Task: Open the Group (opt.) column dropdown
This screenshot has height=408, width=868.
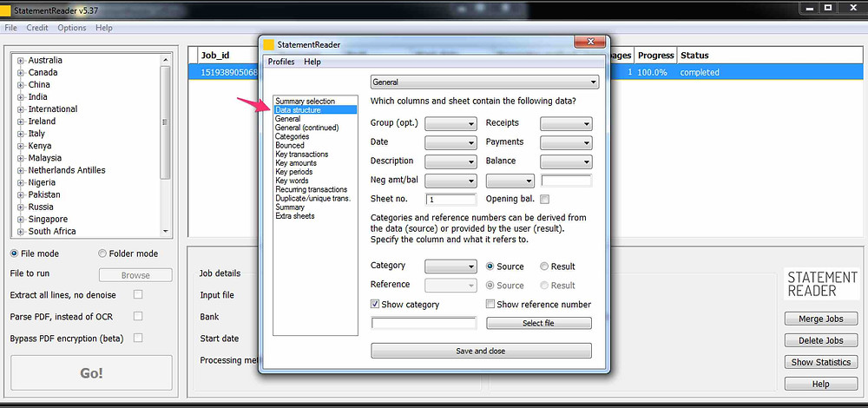Action: pos(450,124)
